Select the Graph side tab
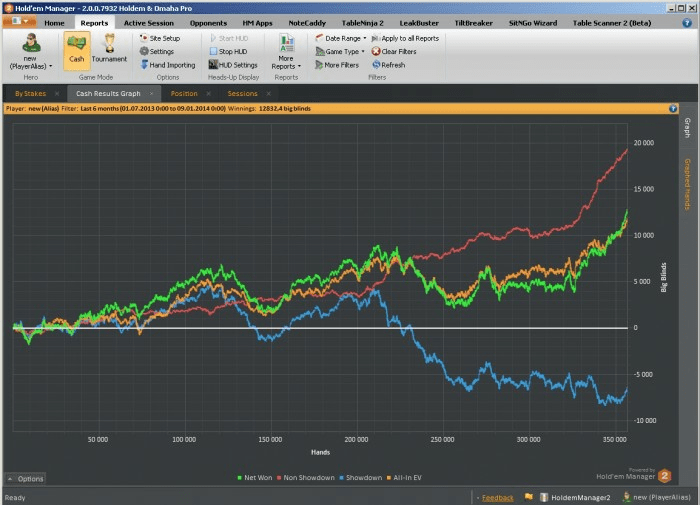Screen dimensions: 700x505 click(x=688, y=128)
